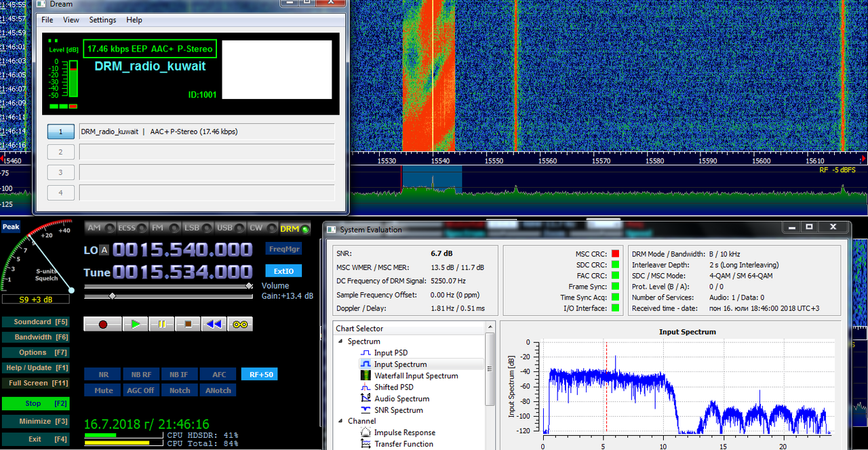Click the FreqMgr button
This screenshot has width=868, height=450.
283,249
